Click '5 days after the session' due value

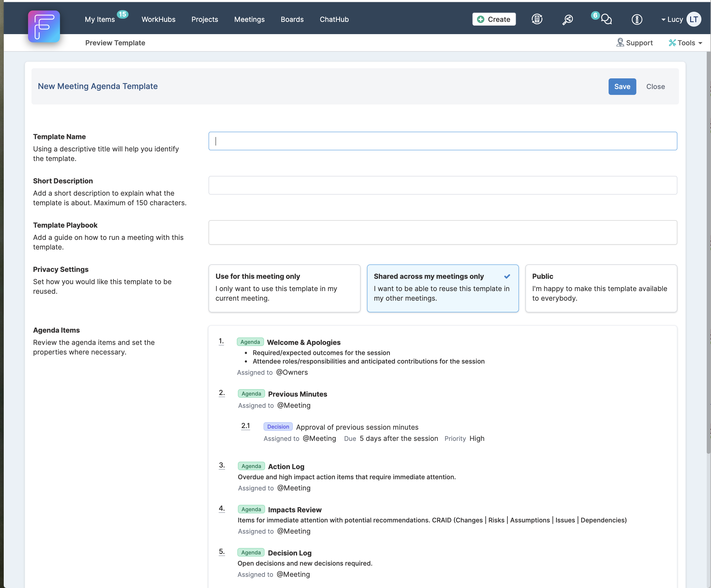click(399, 438)
